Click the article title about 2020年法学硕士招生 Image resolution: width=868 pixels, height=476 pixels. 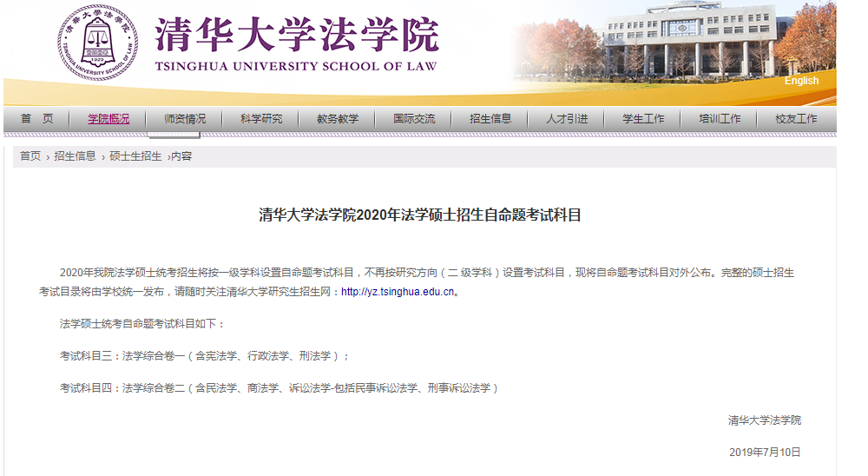[419, 215]
